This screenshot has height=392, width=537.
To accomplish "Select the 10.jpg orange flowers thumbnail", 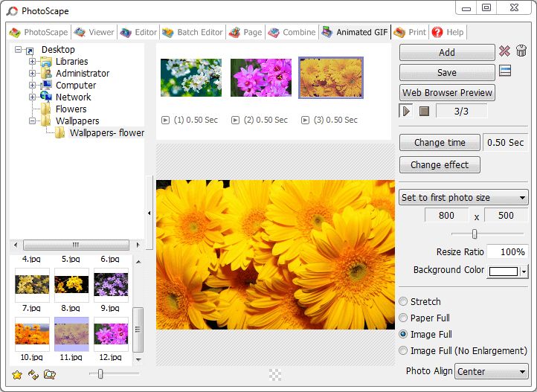I will pyautogui.click(x=32, y=334).
